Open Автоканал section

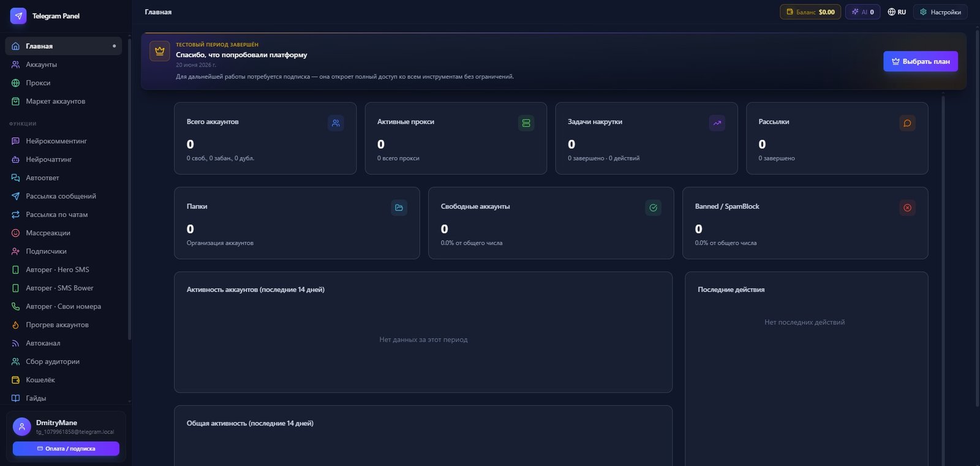(x=64, y=343)
